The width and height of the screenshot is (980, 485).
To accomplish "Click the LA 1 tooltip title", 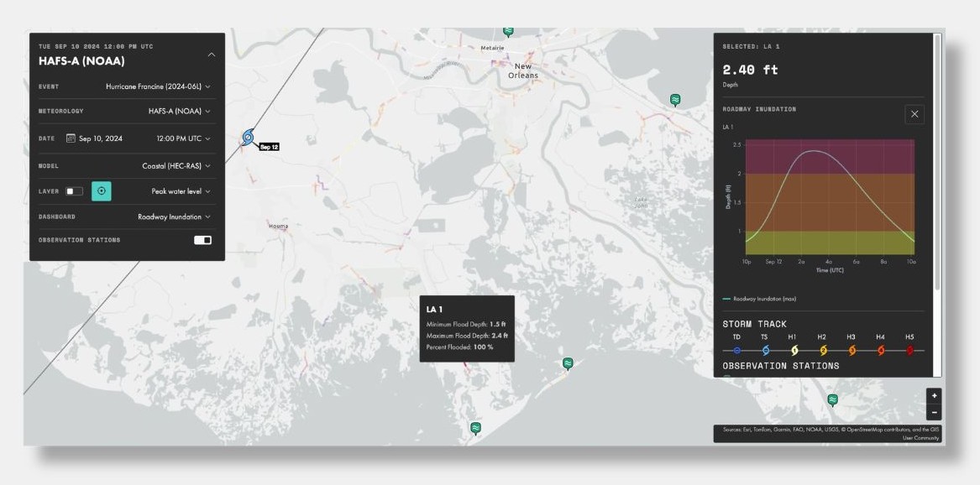I will coord(434,310).
